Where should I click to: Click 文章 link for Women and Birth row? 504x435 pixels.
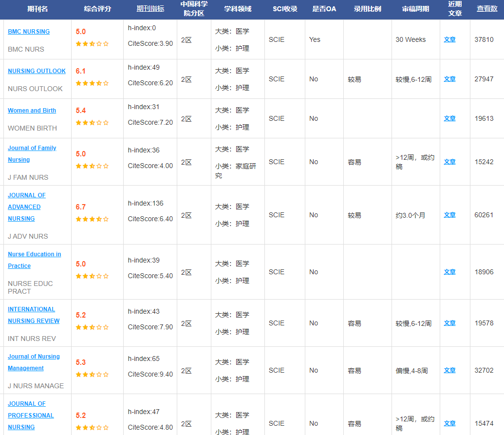coord(449,119)
